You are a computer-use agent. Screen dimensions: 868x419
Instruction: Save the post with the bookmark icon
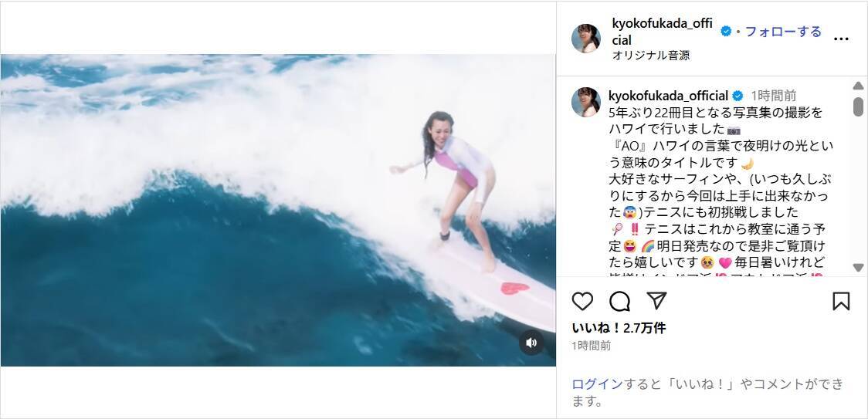[x=841, y=301]
